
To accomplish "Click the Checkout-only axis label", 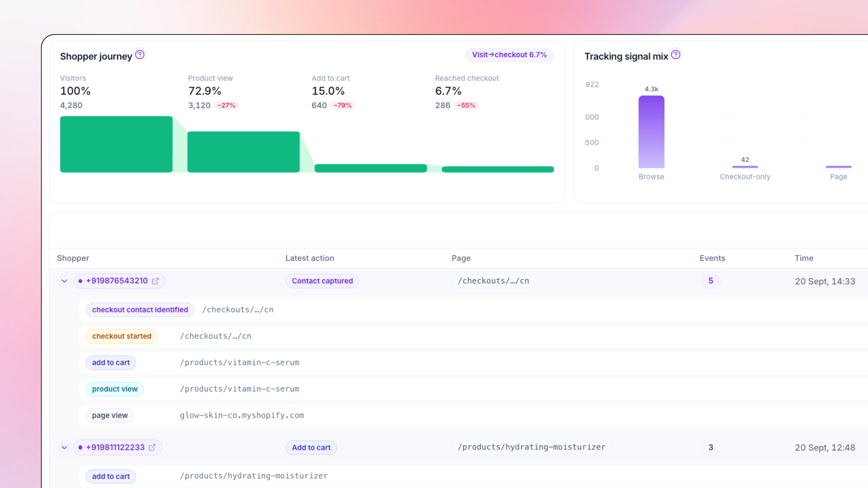I will (745, 177).
